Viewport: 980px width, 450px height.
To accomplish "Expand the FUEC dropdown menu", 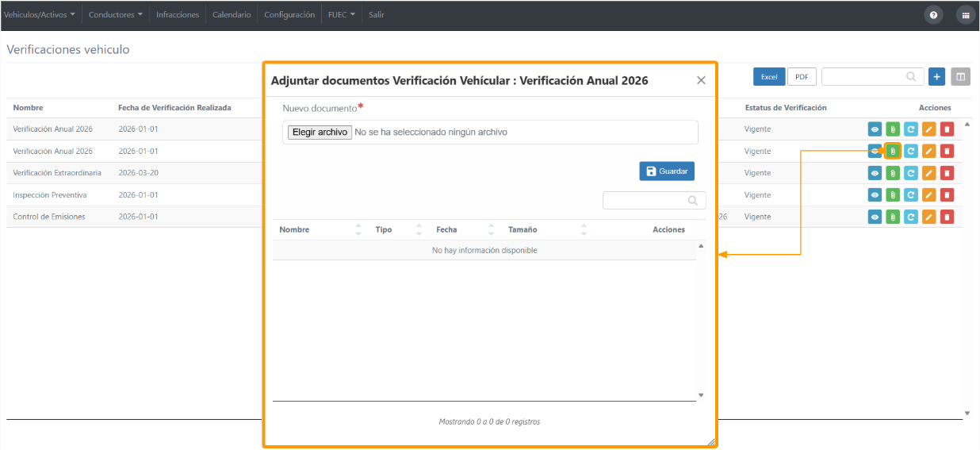I will point(342,14).
